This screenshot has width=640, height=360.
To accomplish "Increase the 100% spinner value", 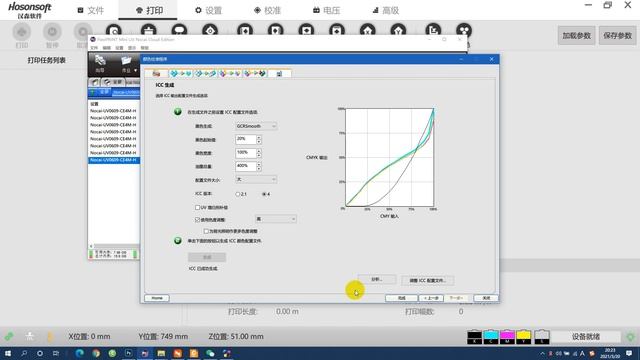I will click(x=259, y=151).
